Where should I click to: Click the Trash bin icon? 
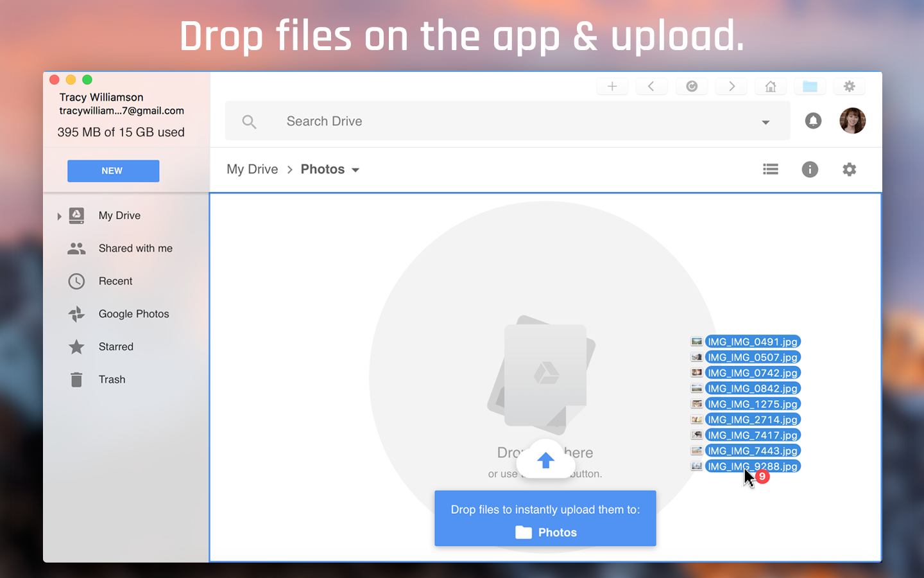point(76,380)
